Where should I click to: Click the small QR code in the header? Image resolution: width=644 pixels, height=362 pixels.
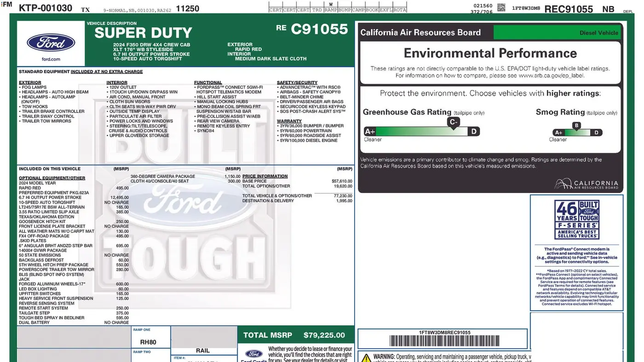(501, 7)
